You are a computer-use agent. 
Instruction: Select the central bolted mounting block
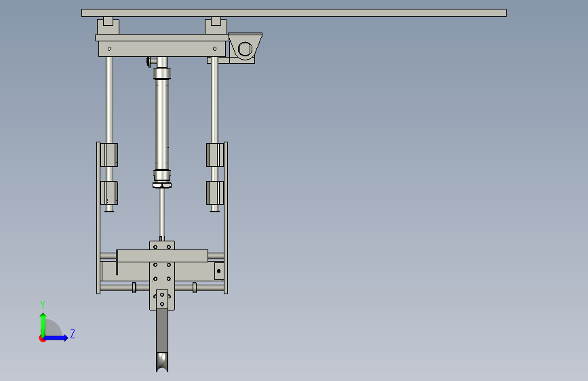point(162,276)
